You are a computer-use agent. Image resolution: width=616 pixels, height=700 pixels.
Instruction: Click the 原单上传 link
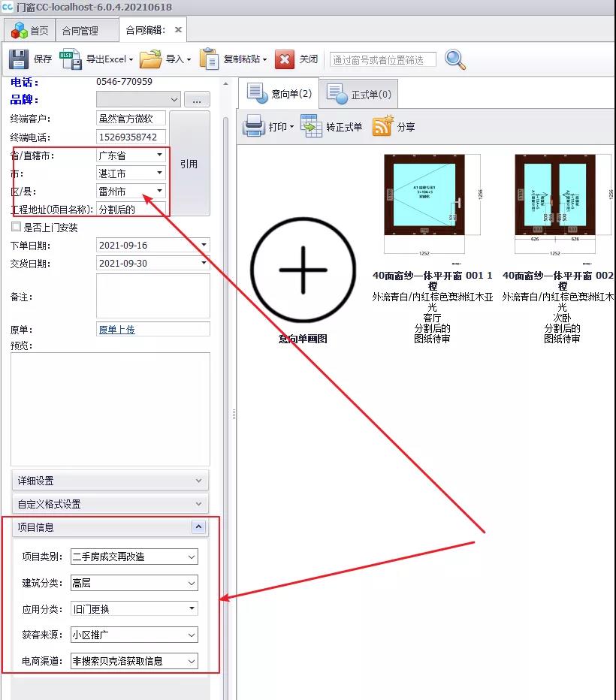coord(116,330)
